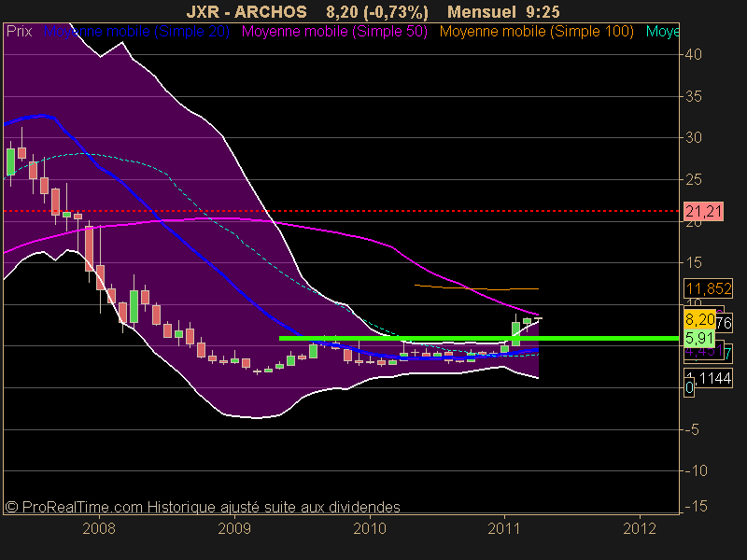The image size is (747, 560).
Task: Click the 2012 year on time axis
Action: [x=640, y=528]
